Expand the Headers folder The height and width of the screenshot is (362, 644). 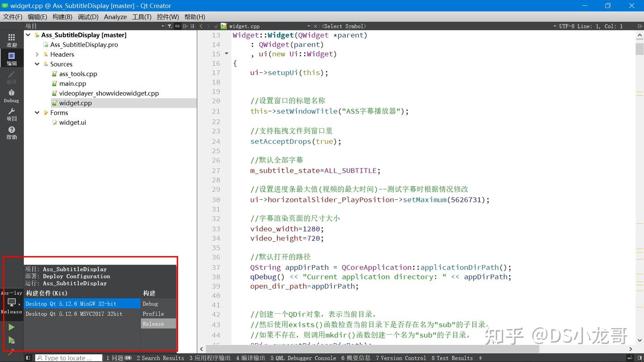38,55
